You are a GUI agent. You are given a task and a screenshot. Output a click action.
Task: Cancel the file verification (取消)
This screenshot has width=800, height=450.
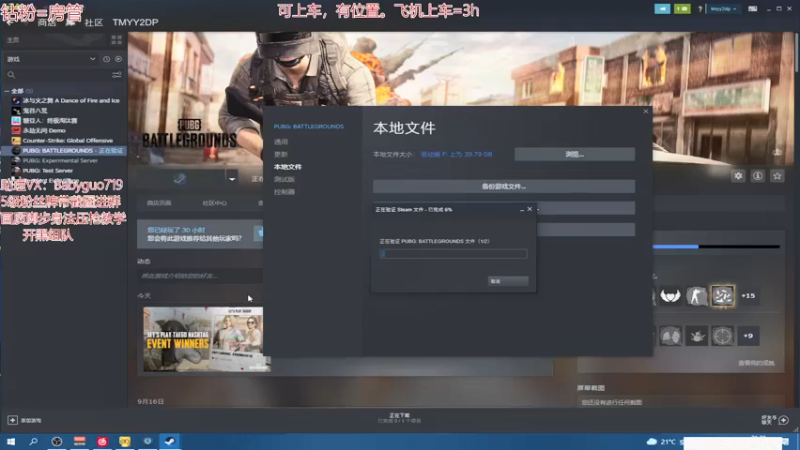[x=508, y=281]
